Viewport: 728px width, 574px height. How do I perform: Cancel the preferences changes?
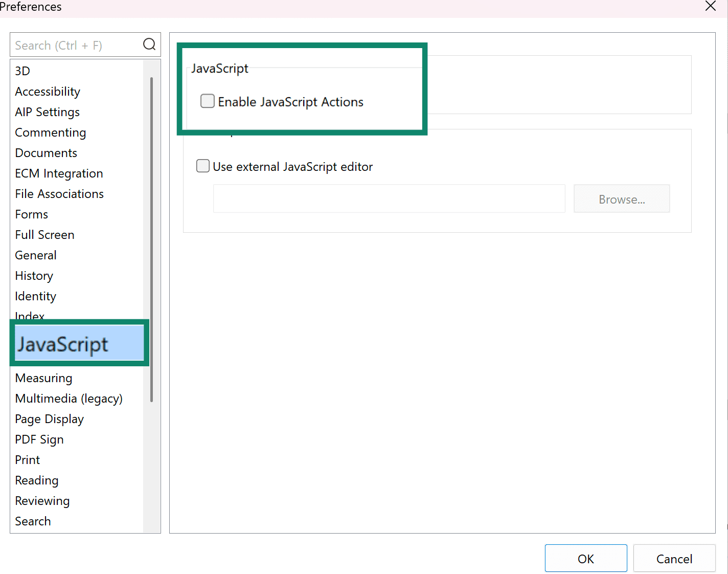pyautogui.click(x=674, y=558)
